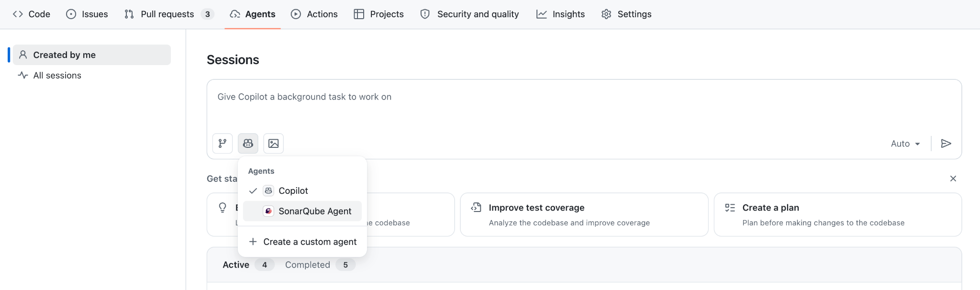Click the Settings gear icon
The image size is (980, 290).
coord(607,14)
